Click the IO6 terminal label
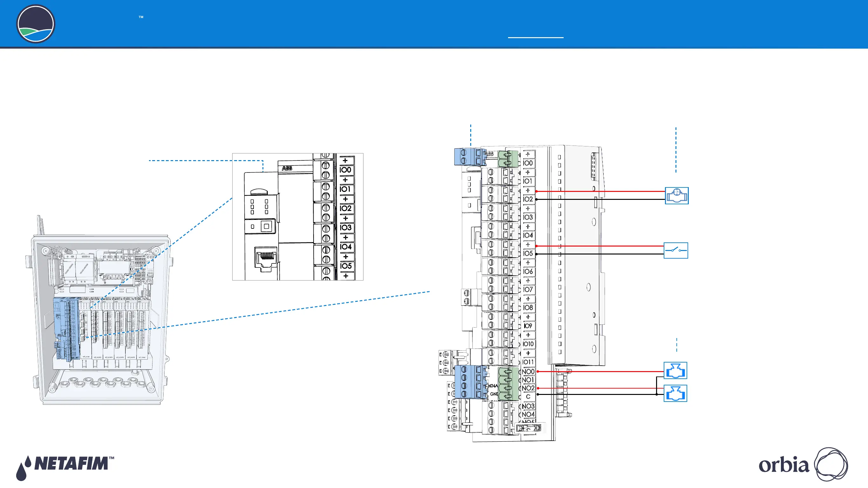The width and height of the screenshot is (868, 488). click(x=528, y=272)
